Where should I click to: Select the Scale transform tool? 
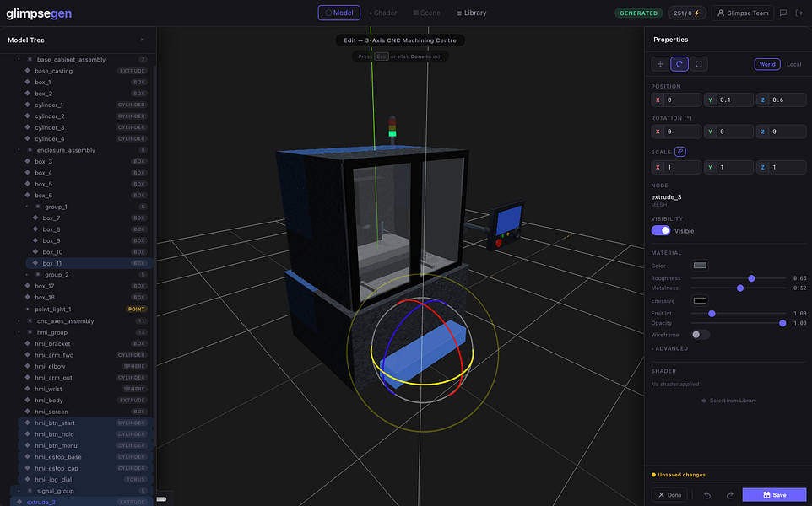pos(699,64)
